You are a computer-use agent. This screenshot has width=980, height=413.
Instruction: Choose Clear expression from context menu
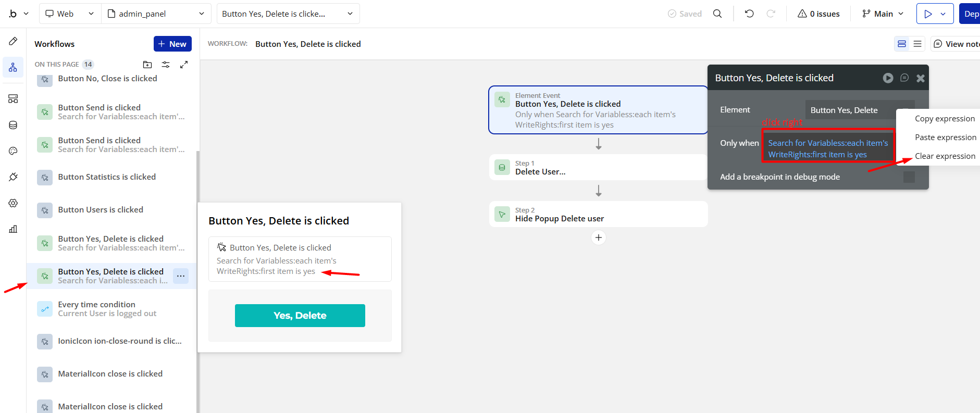pos(945,156)
